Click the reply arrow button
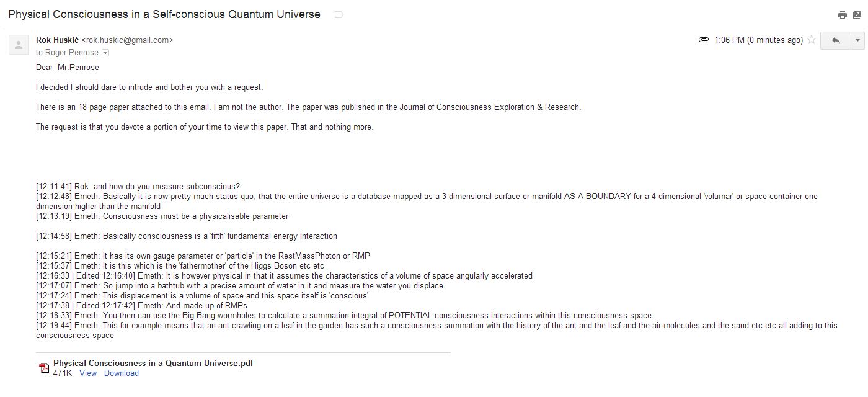The image size is (868, 397). click(x=835, y=40)
